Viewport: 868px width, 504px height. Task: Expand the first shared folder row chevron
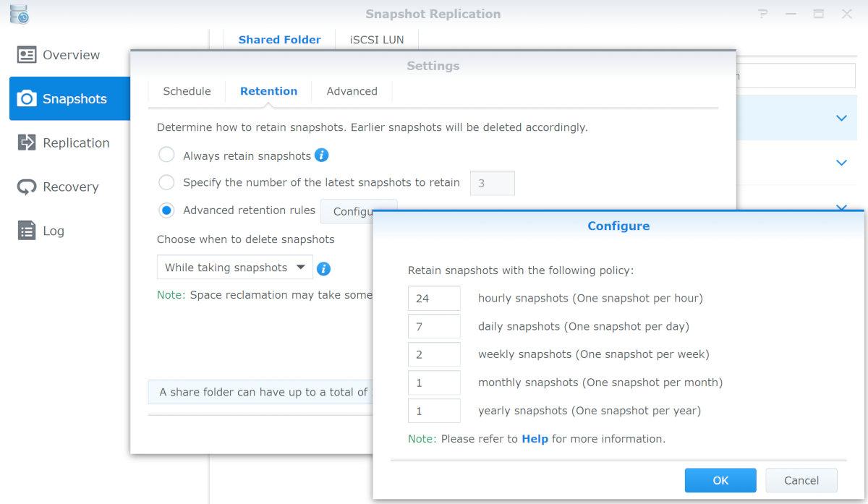click(x=841, y=118)
